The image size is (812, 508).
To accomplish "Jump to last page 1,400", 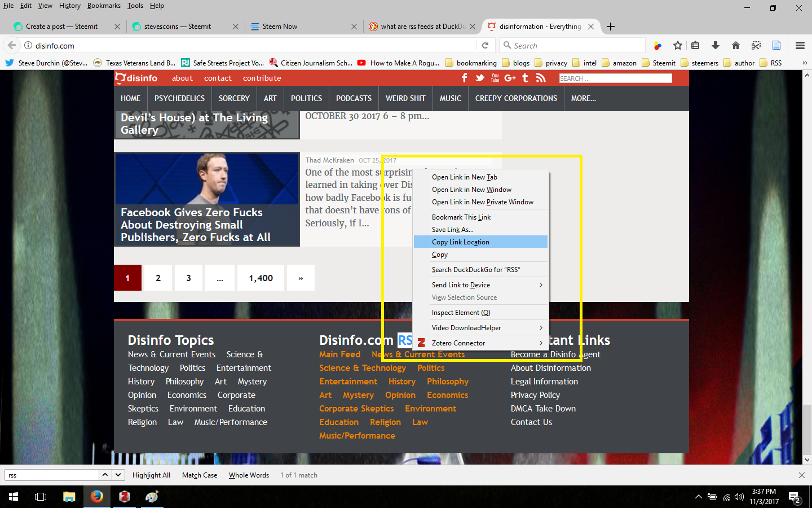I will 261,278.
